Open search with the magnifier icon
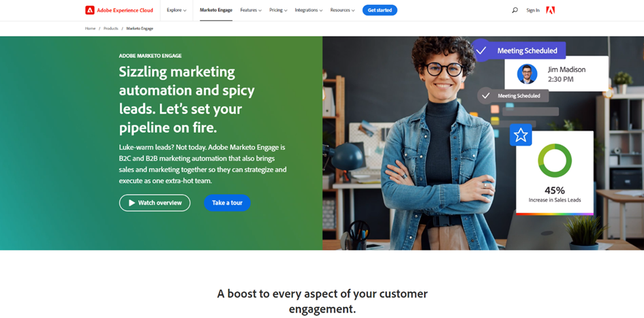The width and height of the screenshot is (644, 318). (515, 10)
